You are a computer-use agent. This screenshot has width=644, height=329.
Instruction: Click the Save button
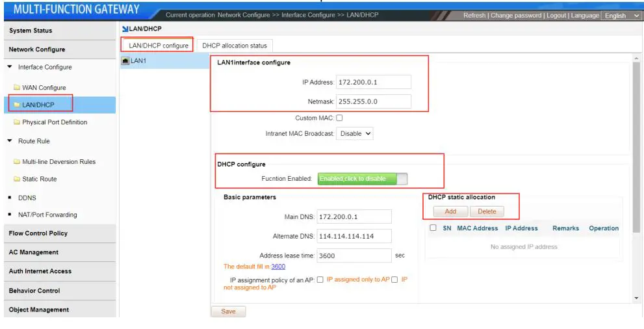[228, 311]
